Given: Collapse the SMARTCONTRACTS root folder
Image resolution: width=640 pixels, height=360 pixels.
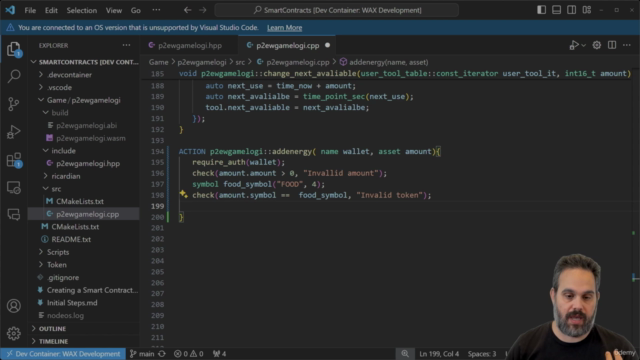Looking at the screenshot, I should tap(84, 62).
